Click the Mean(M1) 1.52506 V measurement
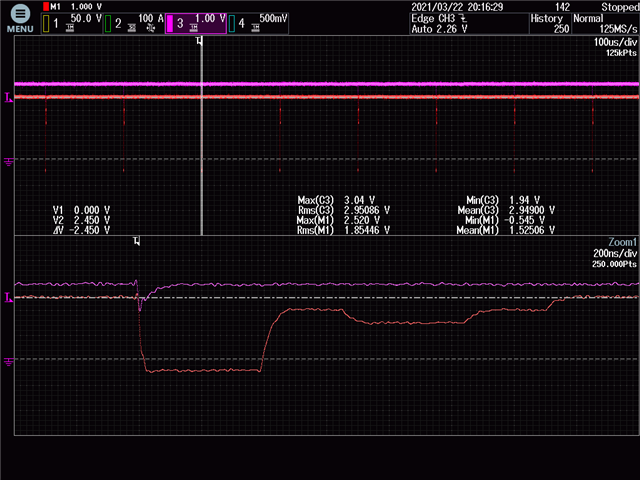The width and height of the screenshot is (640, 480). tap(506, 230)
